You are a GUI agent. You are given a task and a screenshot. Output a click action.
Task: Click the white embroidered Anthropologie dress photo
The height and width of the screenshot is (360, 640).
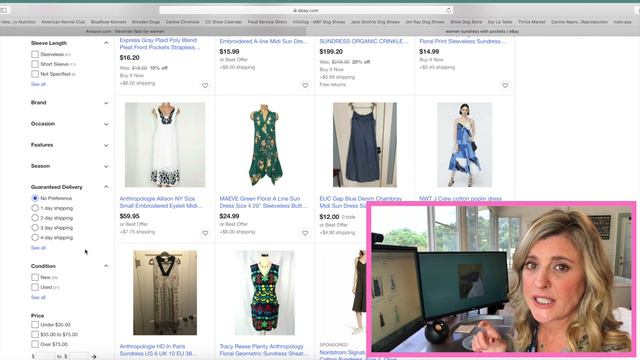[x=165, y=144]
